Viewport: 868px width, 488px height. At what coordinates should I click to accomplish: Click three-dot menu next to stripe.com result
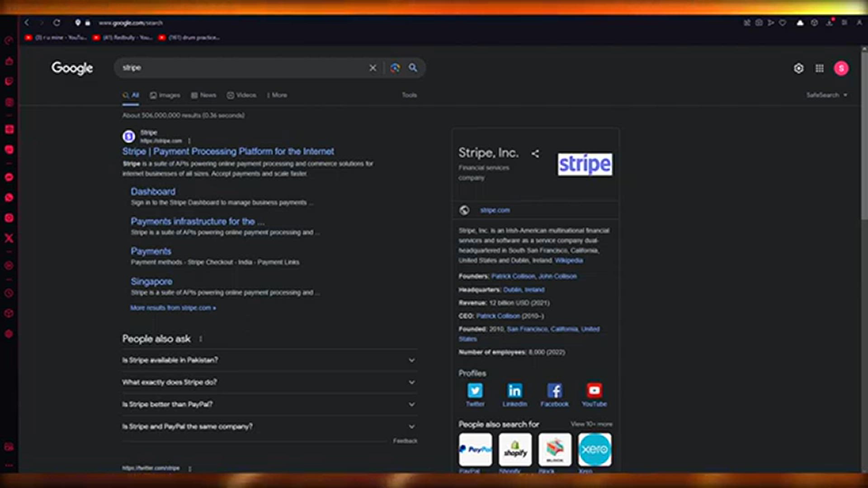189,141
